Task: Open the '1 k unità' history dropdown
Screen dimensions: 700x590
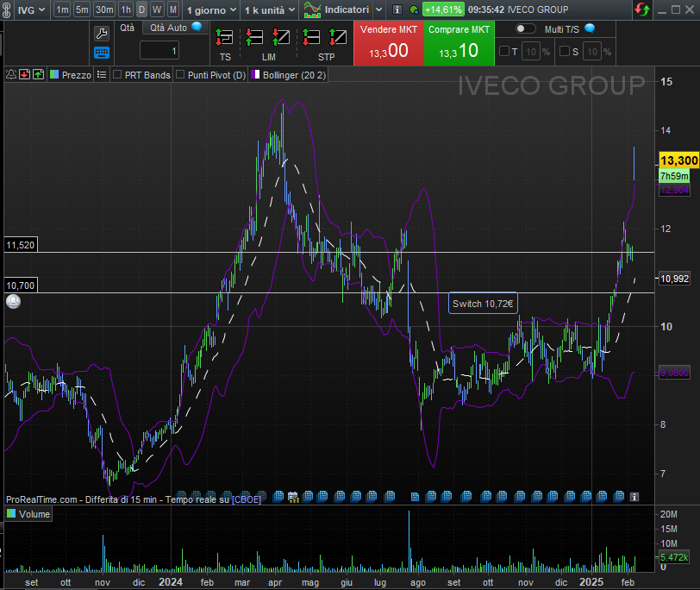Action: (x=270, y=9)
